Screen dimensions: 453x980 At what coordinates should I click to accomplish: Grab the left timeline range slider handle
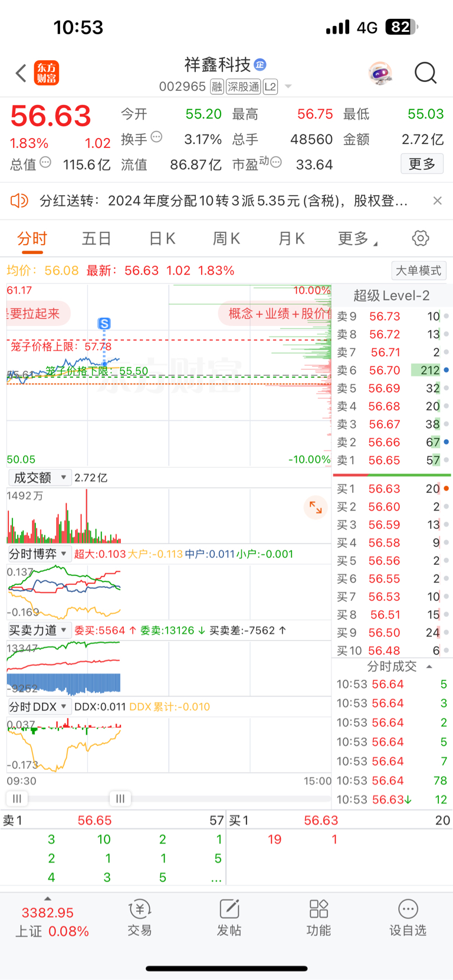click(x=17, y=798)
